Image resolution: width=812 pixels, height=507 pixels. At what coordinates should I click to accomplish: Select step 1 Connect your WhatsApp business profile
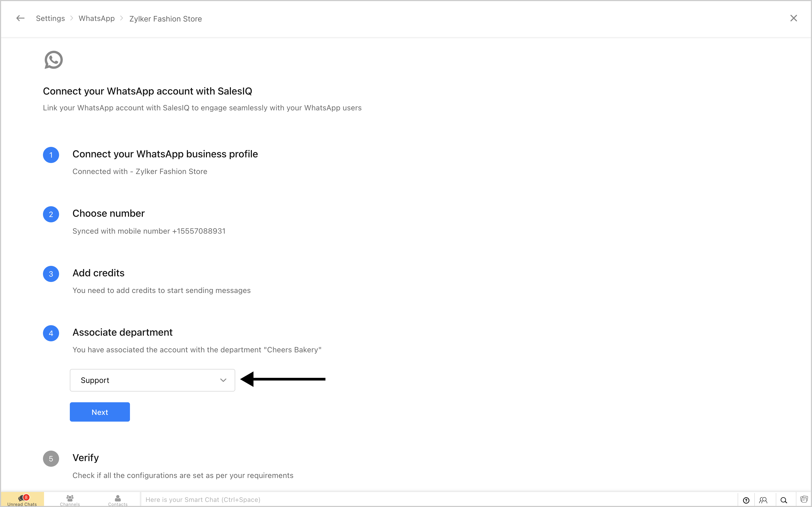165,154
